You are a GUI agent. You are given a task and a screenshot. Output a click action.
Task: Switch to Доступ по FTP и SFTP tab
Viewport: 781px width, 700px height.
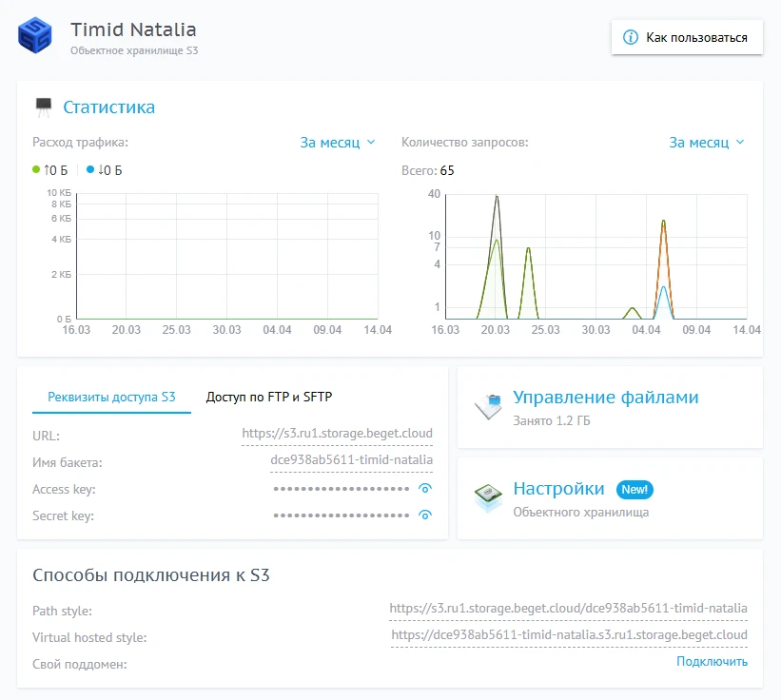click(269, 397)
